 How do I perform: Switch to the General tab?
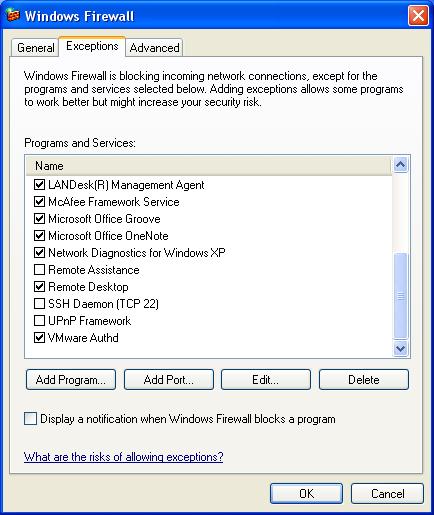click(35, 48)
